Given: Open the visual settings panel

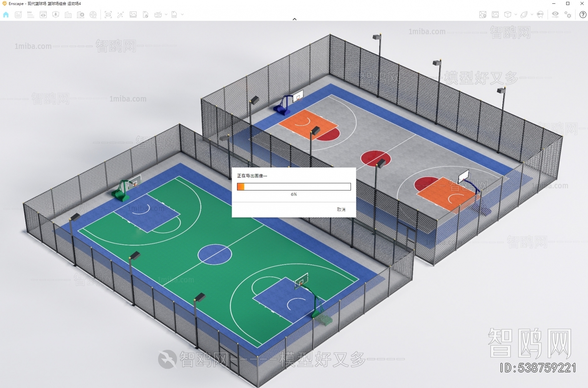Looking at the screenshot, I should coord(555,15).
